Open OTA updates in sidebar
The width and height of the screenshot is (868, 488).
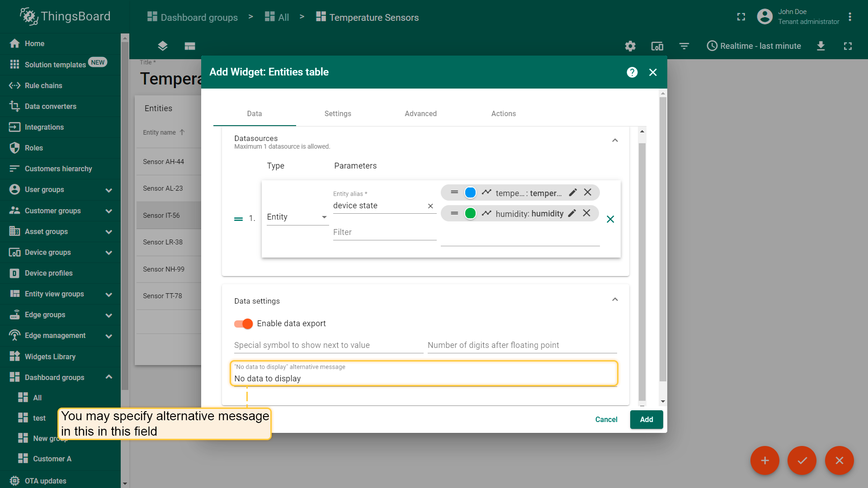60,480
